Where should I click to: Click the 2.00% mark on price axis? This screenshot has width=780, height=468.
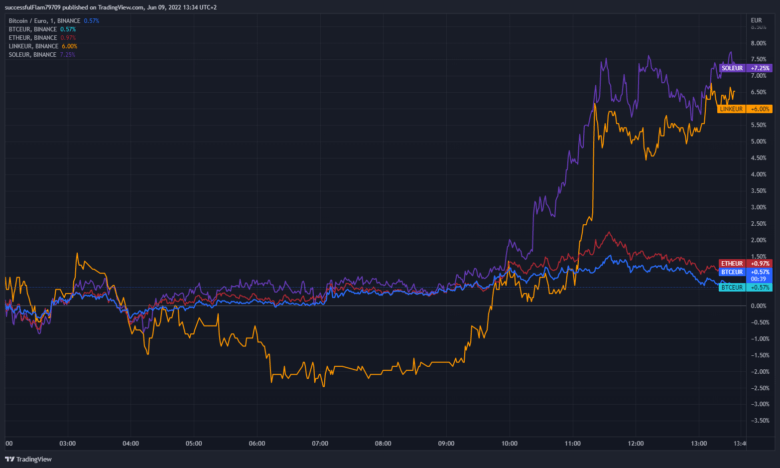(x=758, y=240)
